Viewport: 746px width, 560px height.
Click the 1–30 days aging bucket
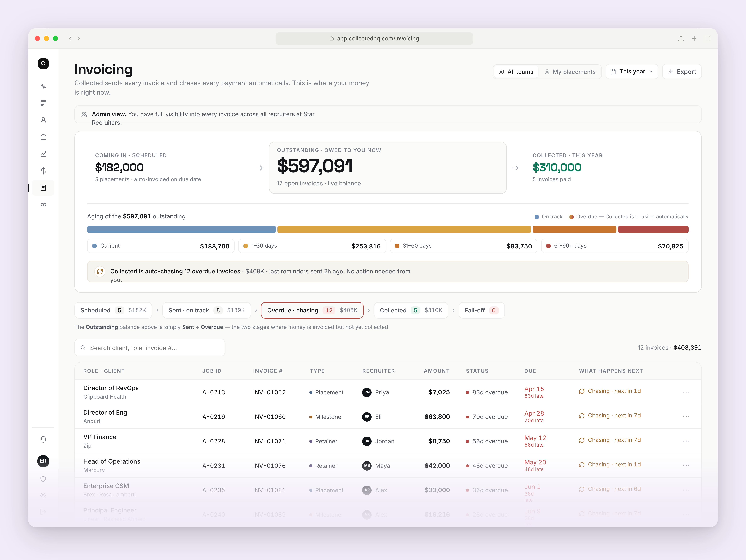pos(312,246)
